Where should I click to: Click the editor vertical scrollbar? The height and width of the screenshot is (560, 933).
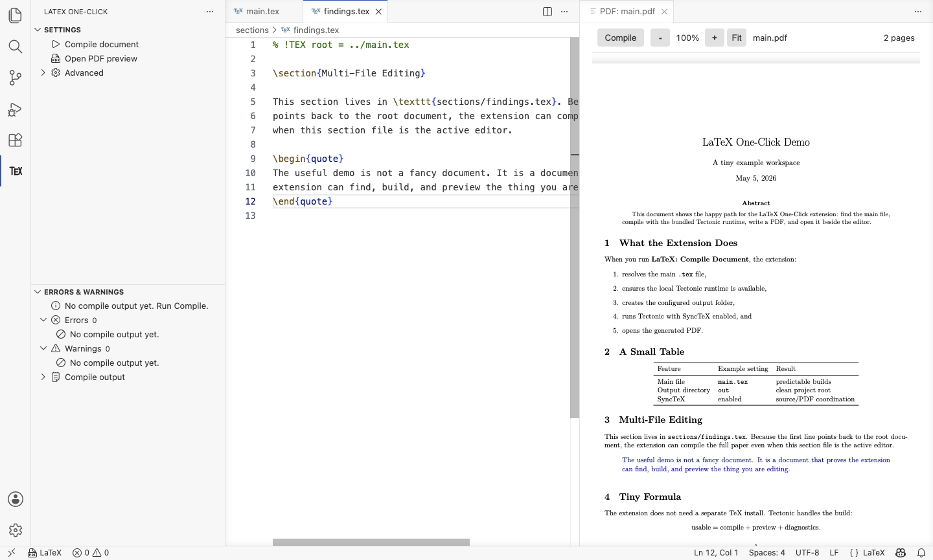575,227
